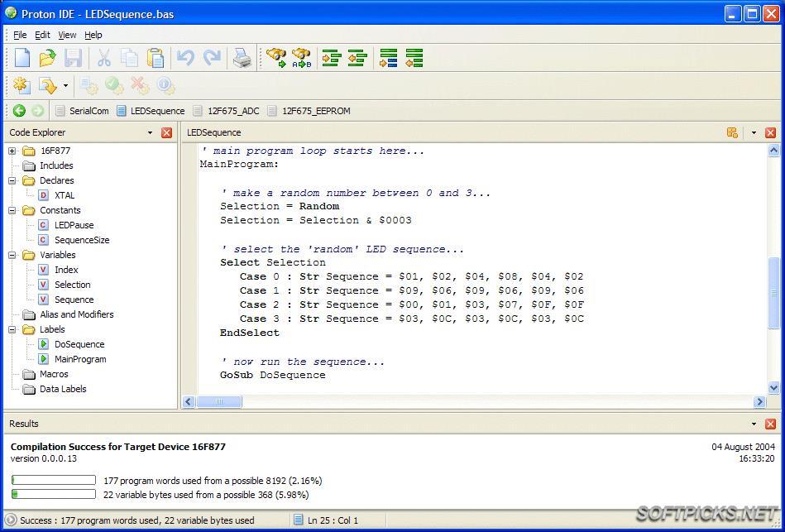The image size is (785, 532).
Task: Switch to the SerialCom tab
Action: pyautogui.click(x=82, y=111)
